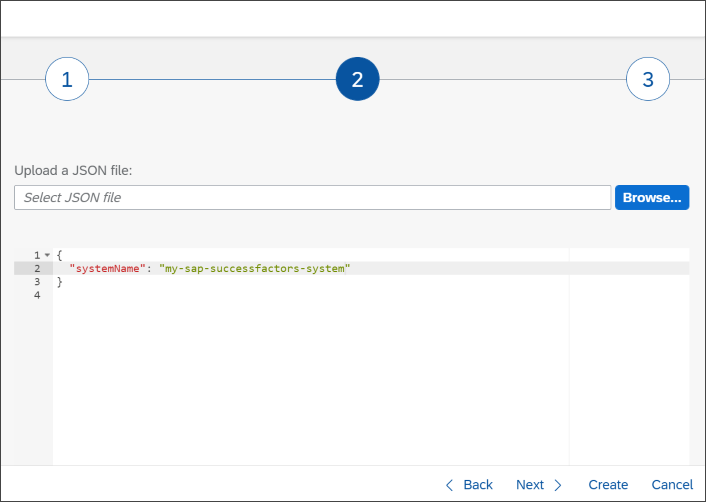Select line number 3 in the gutter
Image resolution: width=706 pixels, height=502 pixels.
click(37, 282)
